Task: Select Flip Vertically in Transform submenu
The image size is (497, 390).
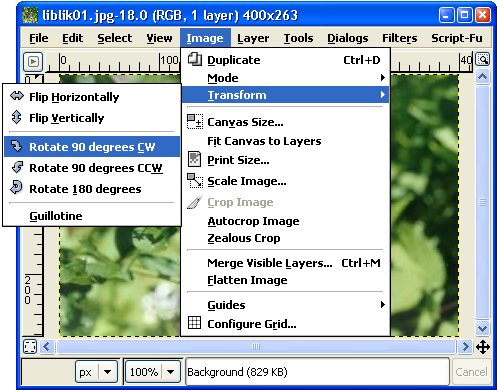Action: pos(92,118)
